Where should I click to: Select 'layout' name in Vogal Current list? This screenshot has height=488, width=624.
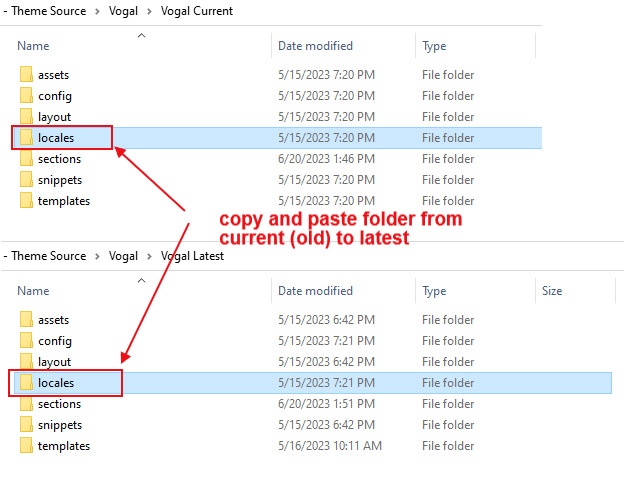click(x=54, y=117)
